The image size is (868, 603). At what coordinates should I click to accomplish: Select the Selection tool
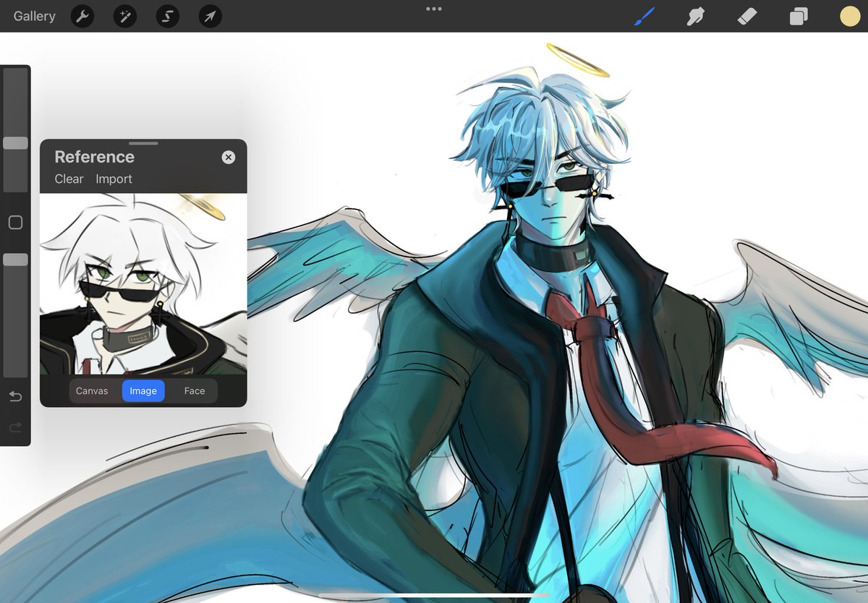167,16
